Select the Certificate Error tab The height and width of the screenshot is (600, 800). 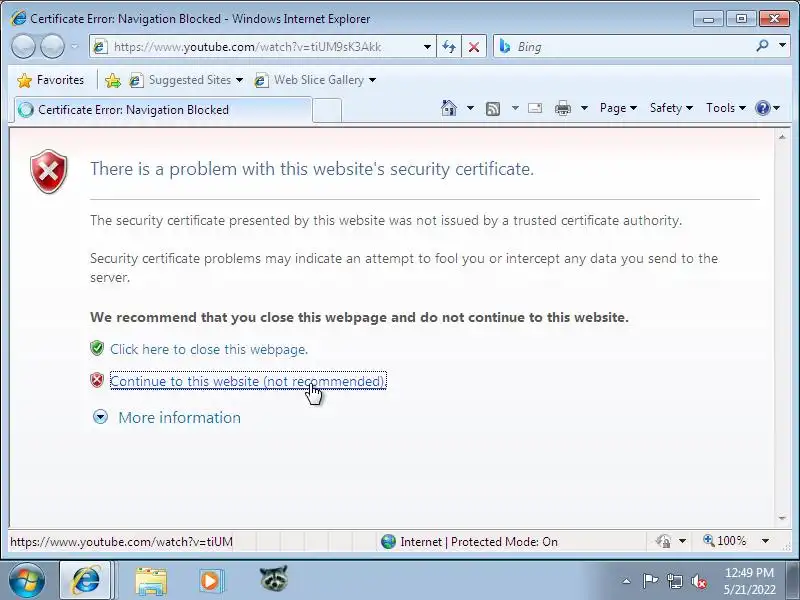point(163,110)
